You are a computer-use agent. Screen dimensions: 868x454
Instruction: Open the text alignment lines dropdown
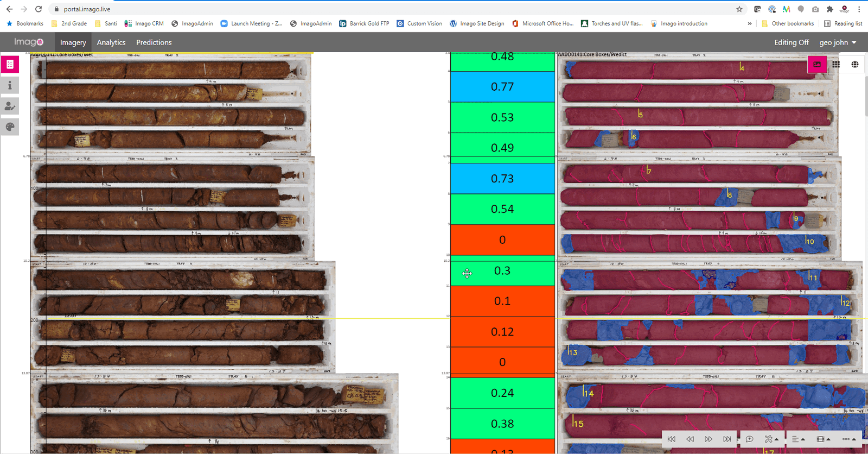coord(797,439)
